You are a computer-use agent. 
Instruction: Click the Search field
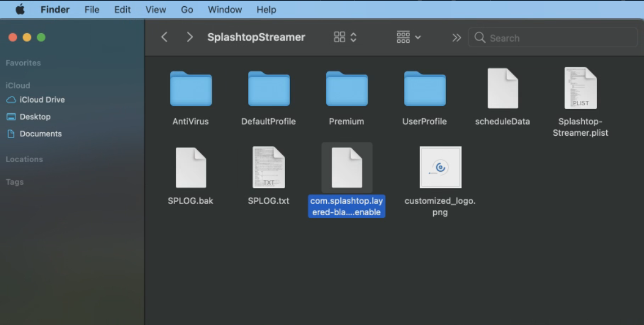(553, 38)
